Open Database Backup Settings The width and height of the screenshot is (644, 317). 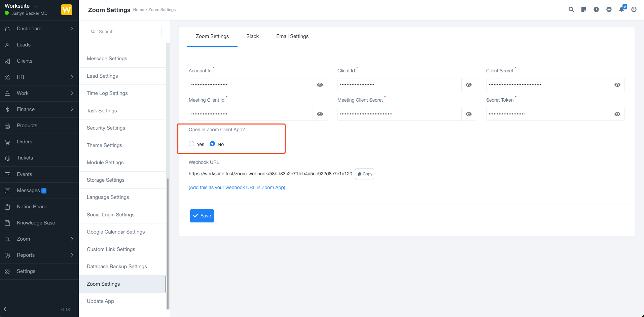[122, 267]
